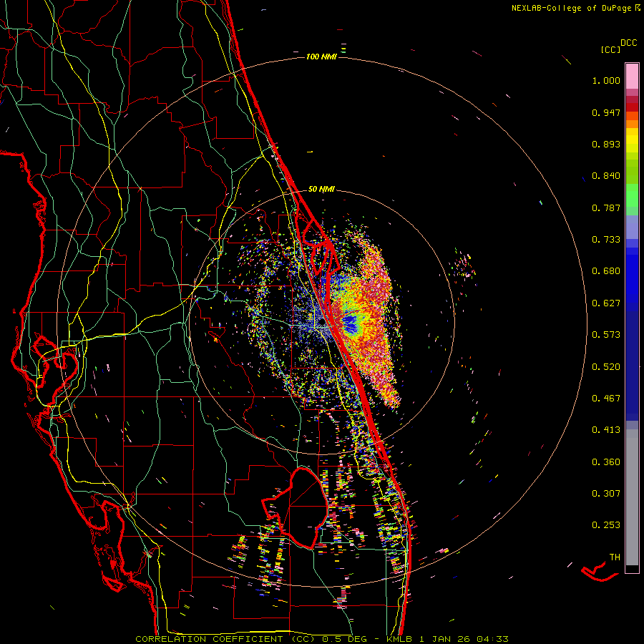
Task: Click the TH threshold label
Action: [x=615, y=557]
